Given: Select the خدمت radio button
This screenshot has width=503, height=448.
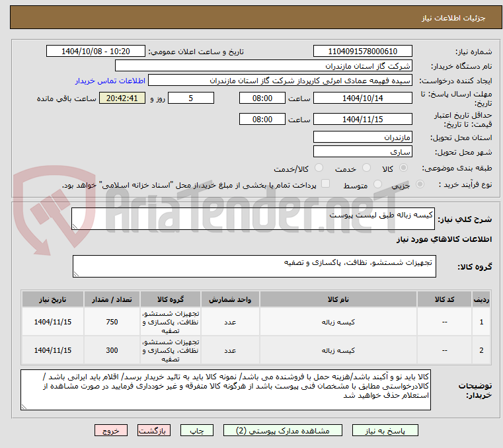Looking at the screenshot, I should (366, 168).
